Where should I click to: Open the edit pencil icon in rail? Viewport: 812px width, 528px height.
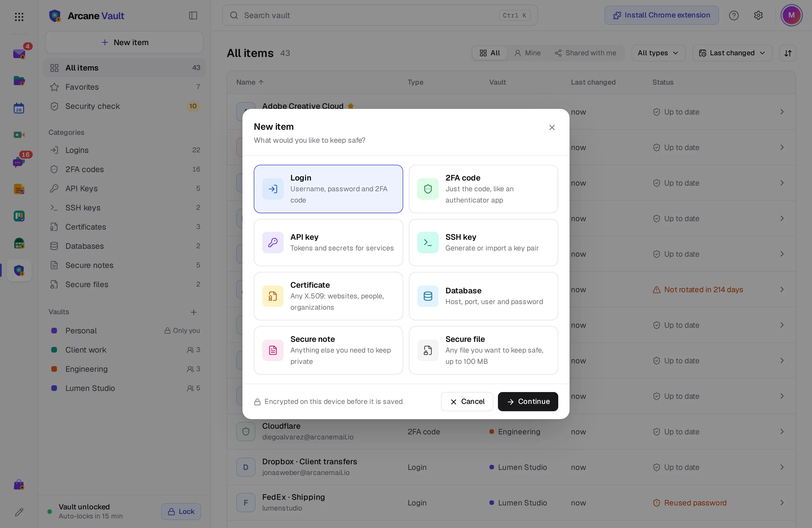point(19,512)
